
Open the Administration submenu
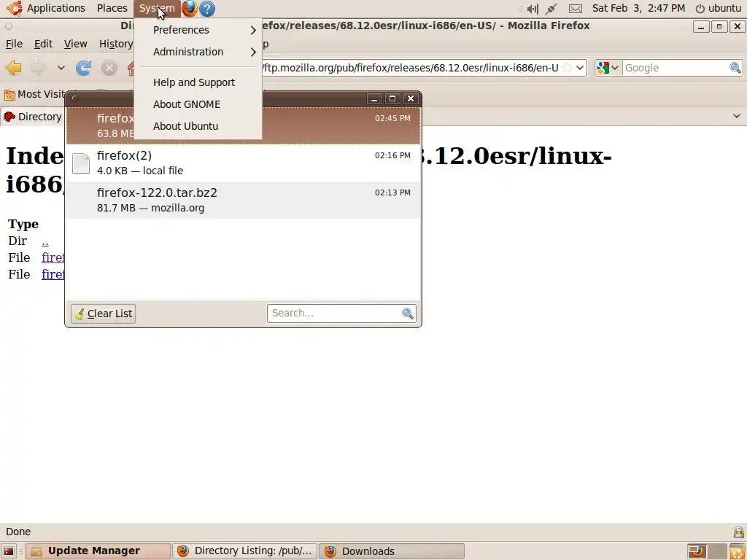[x=198, y=52]
